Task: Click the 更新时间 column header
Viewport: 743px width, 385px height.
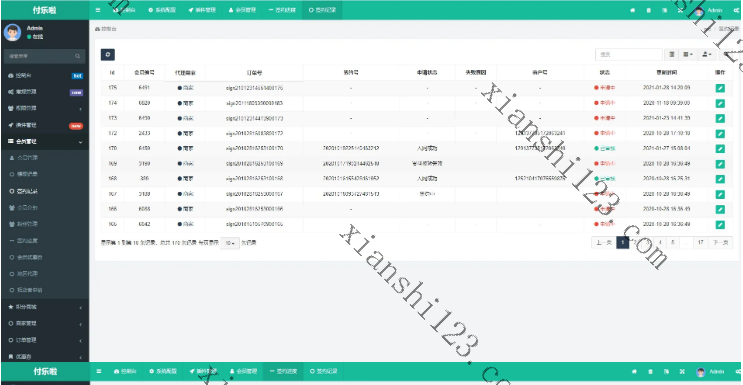Action: (667, 73)
